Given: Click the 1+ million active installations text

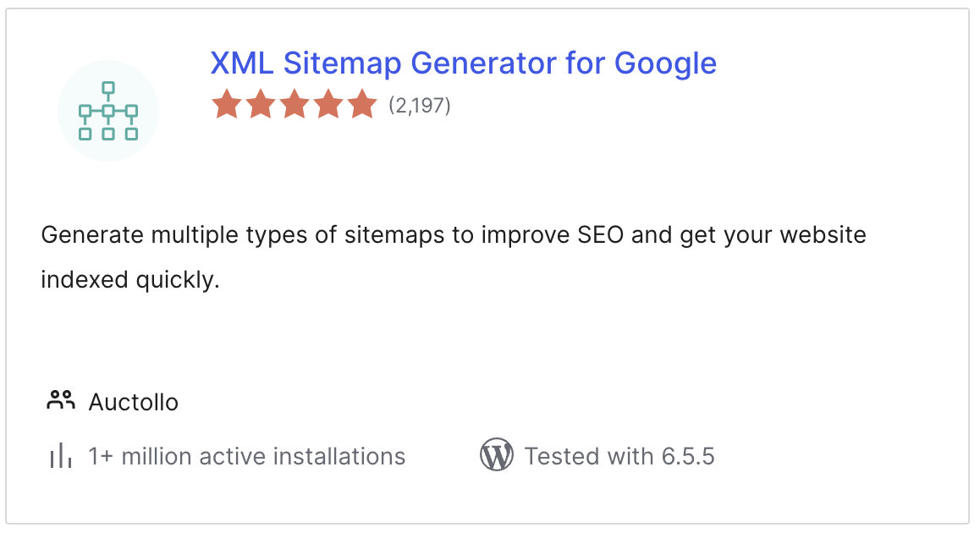Looking at the screenshot, I should point(246,455).
